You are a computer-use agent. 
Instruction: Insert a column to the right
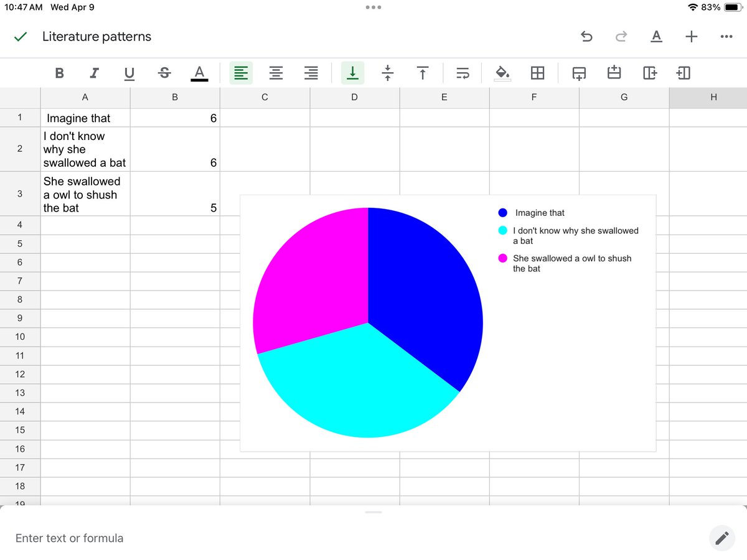click(x=649, y=73)
